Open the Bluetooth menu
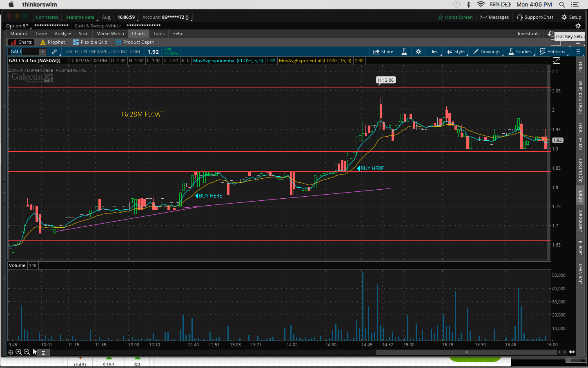The width and height of the screenshot is (588, 368). coord(468,4)
